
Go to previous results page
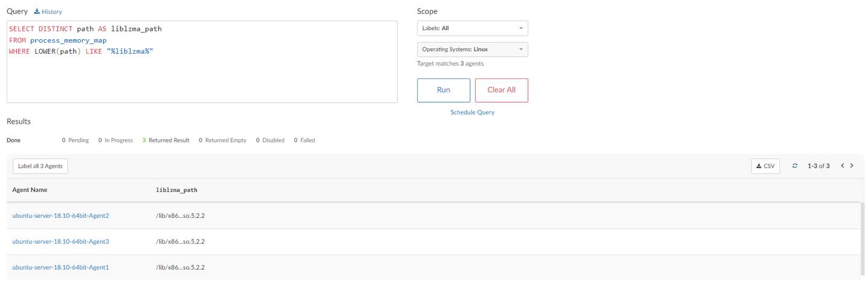842,166
